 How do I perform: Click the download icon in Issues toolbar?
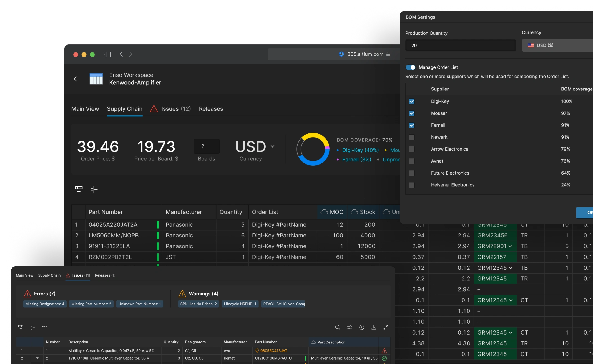374,327
